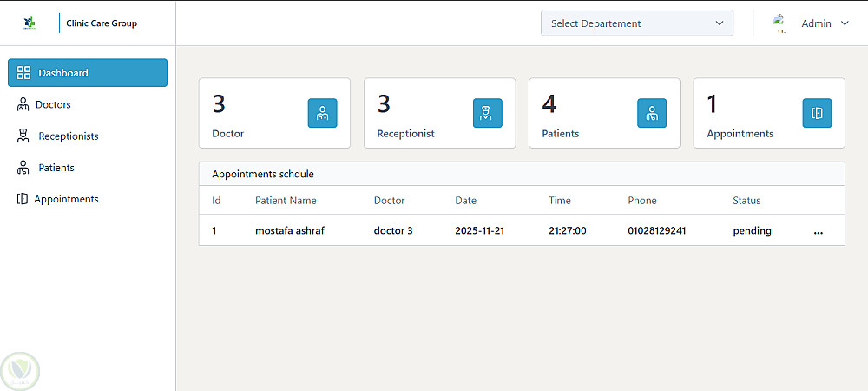This screenshot has width=868, height=391.
Task: Click the Admin avatar image
Action: coord(779,23)
